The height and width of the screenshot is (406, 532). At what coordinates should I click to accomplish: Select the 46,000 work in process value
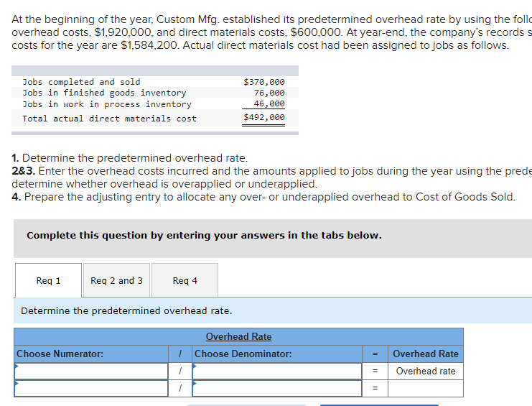(x=269, y=103)
